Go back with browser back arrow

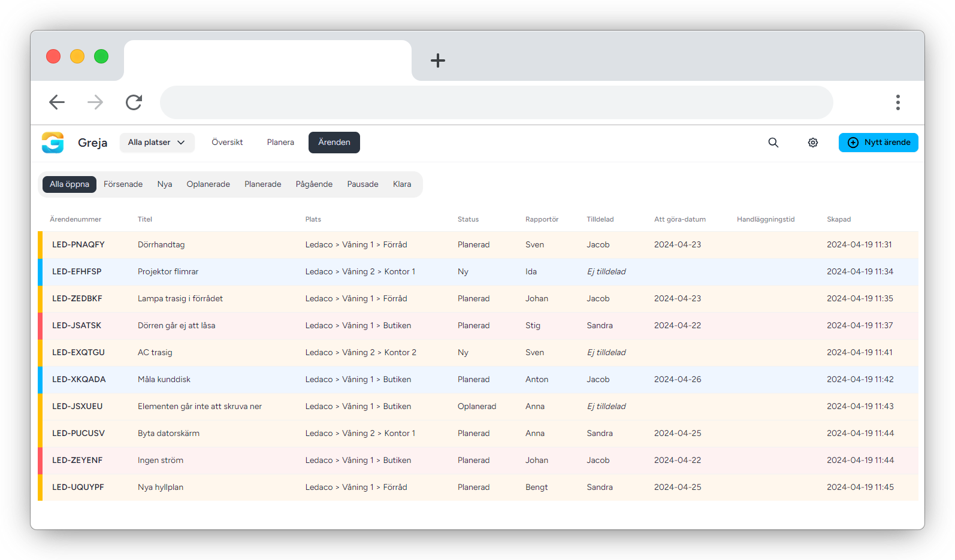57,102
